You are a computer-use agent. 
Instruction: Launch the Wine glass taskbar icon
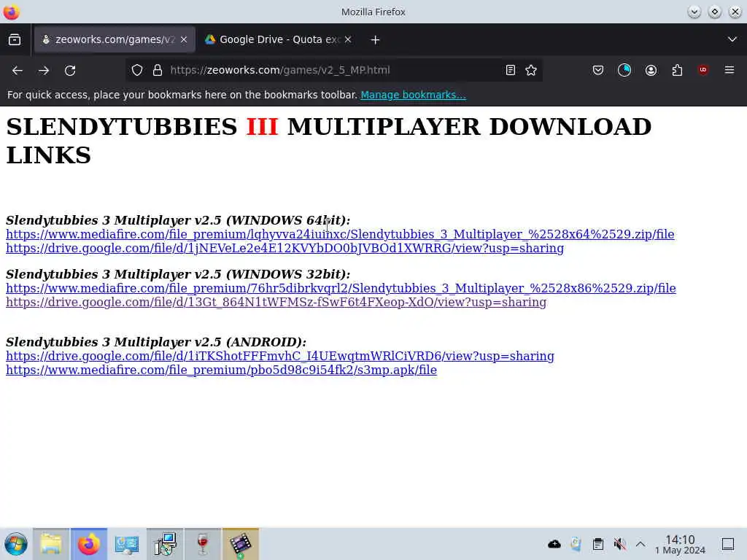coord(203,544)
